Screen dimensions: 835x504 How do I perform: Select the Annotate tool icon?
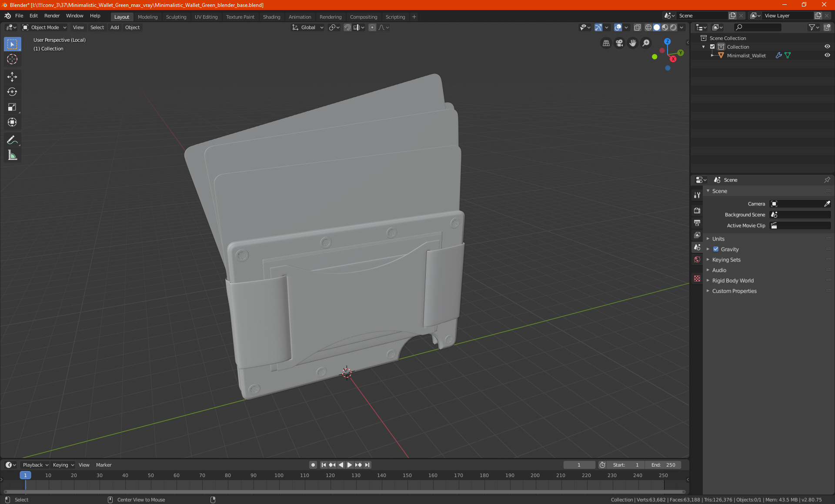pyautogui.click(x=12, y=140)
